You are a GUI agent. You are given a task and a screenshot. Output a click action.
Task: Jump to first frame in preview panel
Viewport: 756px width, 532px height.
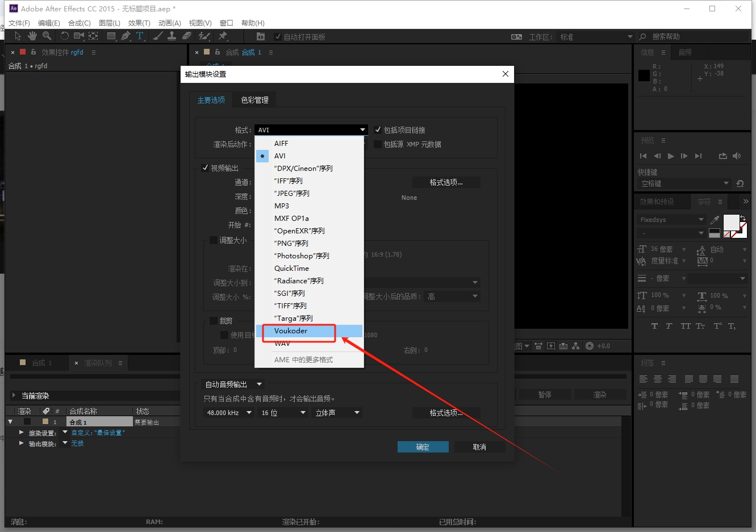point(643,156)
